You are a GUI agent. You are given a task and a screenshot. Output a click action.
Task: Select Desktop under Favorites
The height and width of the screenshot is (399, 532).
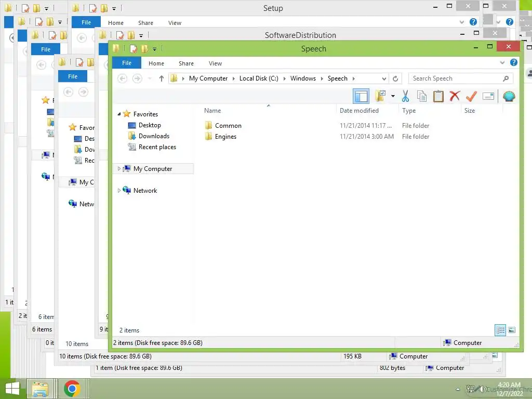pyautogui.click(x=150, y=125)
